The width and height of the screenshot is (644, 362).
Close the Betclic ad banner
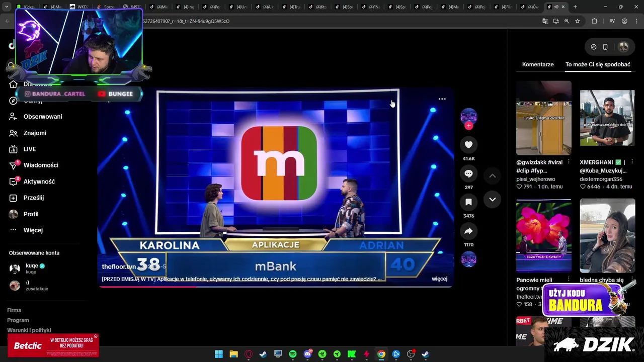coord(96,336)
